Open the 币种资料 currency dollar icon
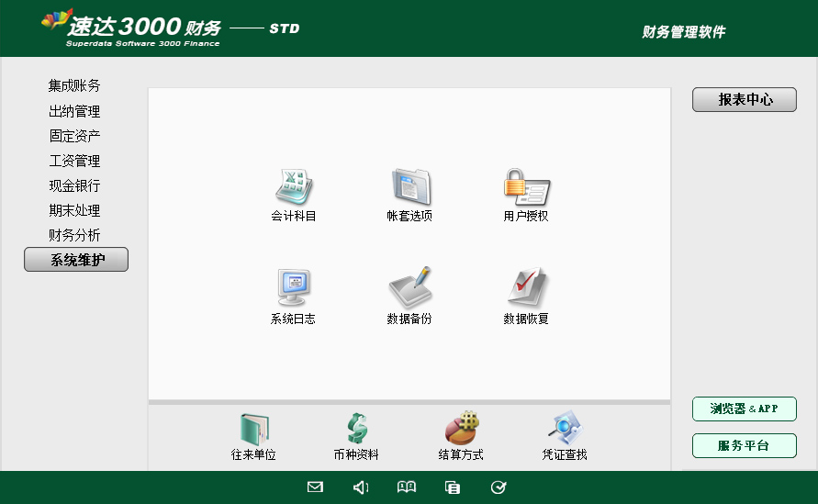 (x=357, y=429)
